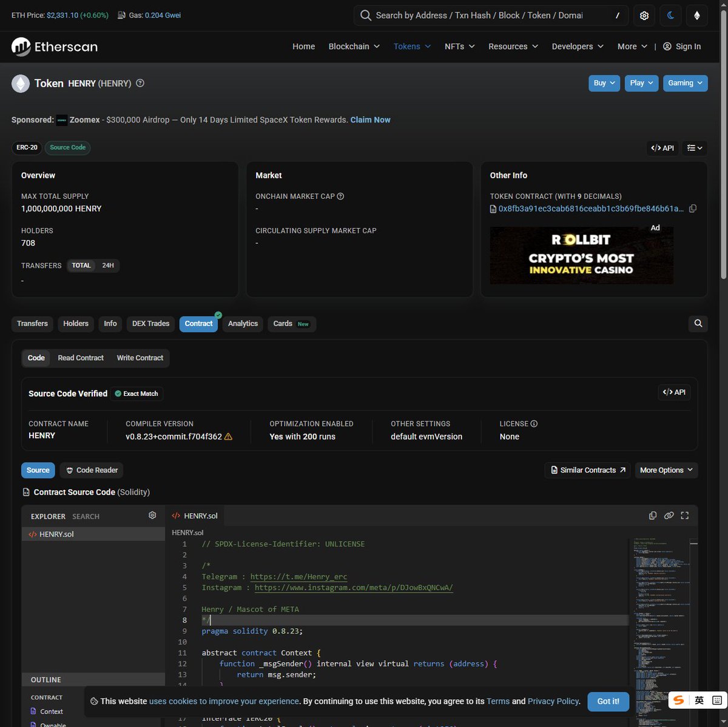Click the Rollbit casino ad banner
The width and height of the screenshot is (728, 727).
point(581,255)
